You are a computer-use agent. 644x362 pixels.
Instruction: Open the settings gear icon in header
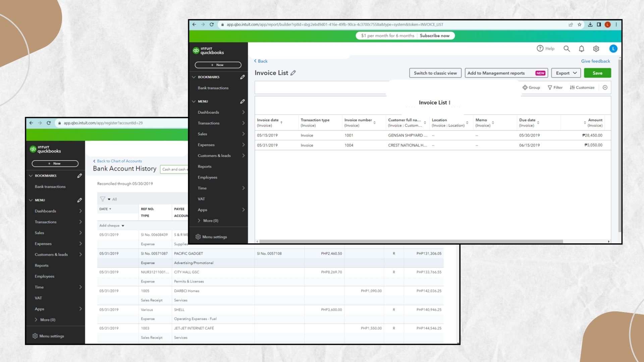coord(596,49)
